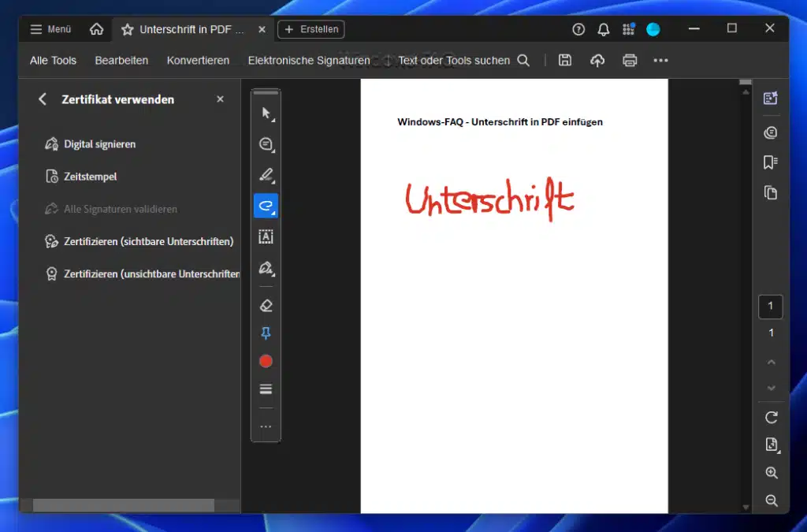The image size is (807, 532).
Task: Select the comment bubble tool
Action: (266, 144)
